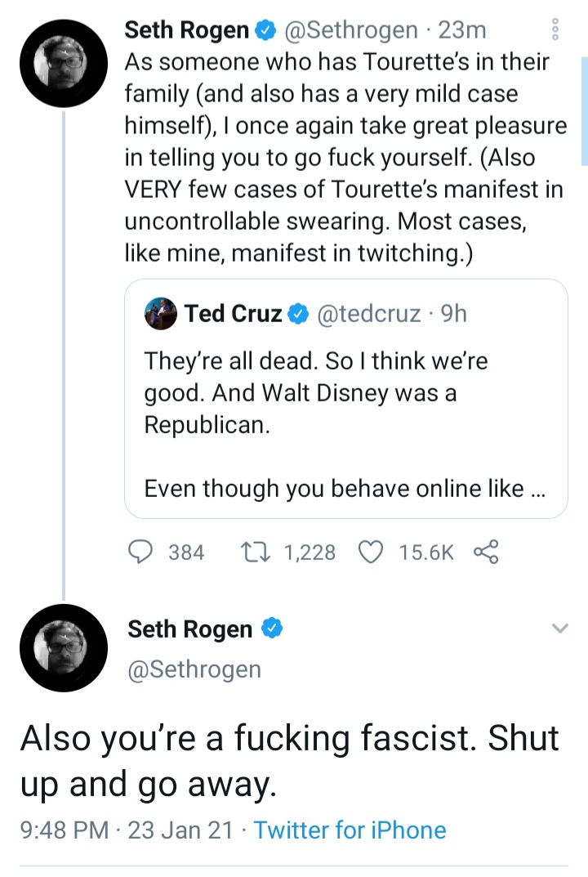
Task: Tap the 9:48 PM timestamp
Action: point(64,830)
